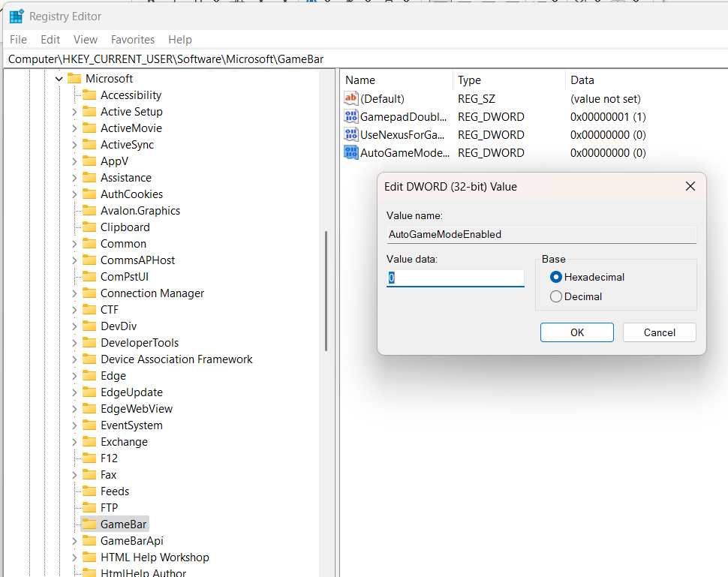Select the HtmlHelp Author key
Viewport: 728px width, 577px height.
pyautogui.click(x=143, y=572)
